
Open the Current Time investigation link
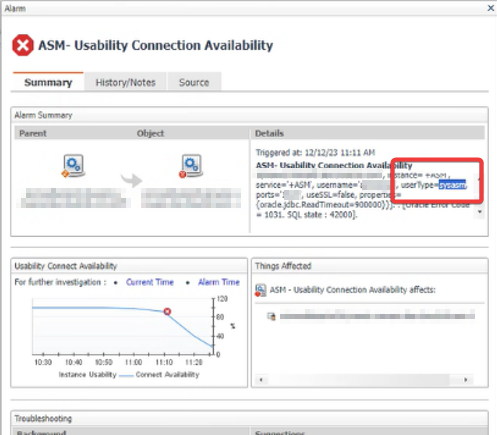click(x=150, y=282)
